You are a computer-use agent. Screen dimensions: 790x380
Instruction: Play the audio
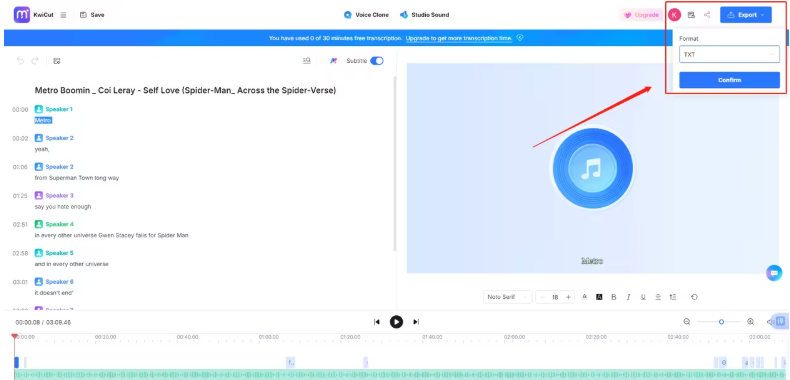point(397,322)
